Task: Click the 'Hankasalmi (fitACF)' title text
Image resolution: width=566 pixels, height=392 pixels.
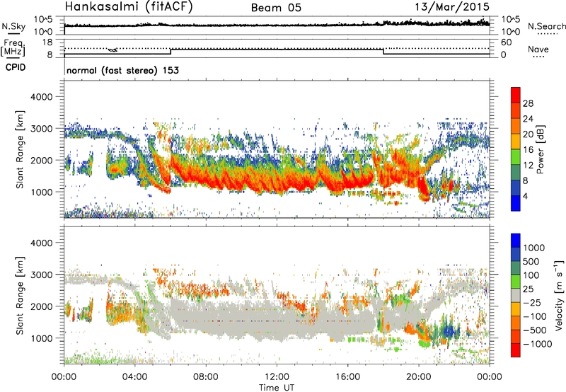Action: pos(129,7)
